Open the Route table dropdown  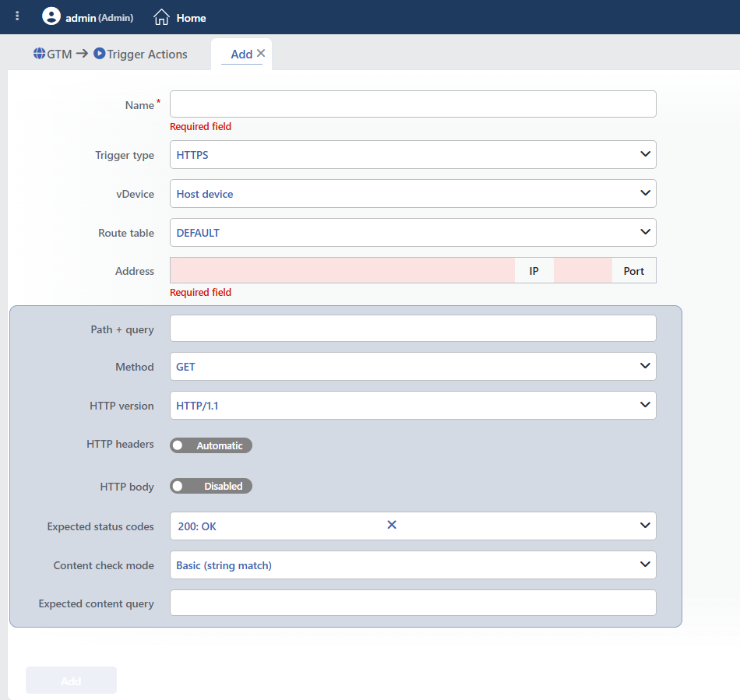tap(413, 233)
